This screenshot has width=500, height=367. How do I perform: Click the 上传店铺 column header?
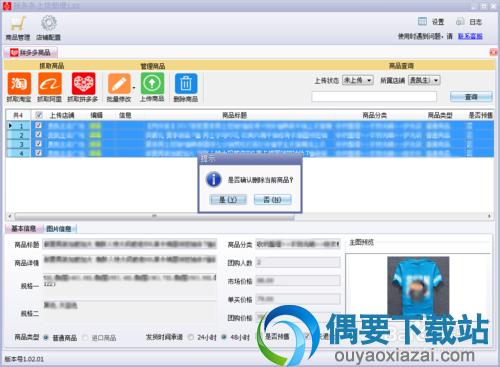coord(62,115)
